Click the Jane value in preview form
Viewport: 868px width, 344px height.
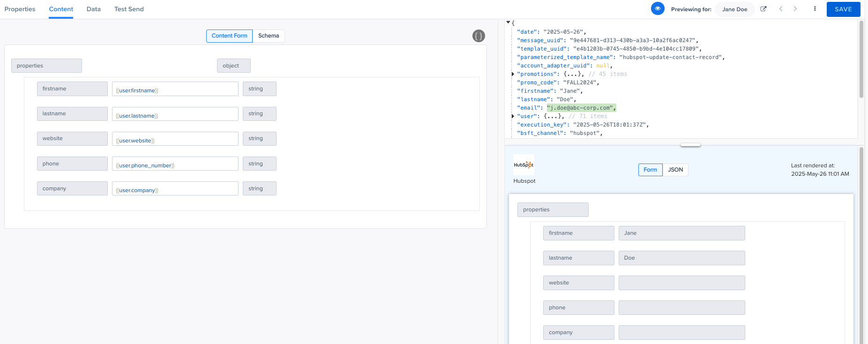[x=681, y=233]
